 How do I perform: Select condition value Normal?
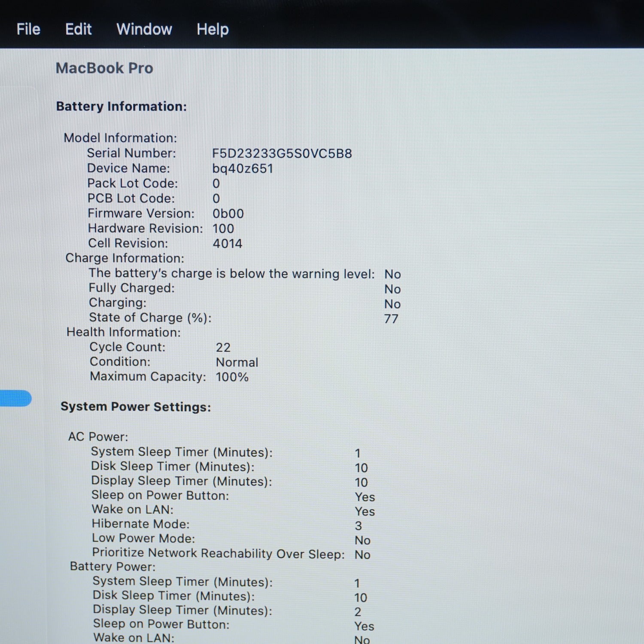(x=237, y=362)
